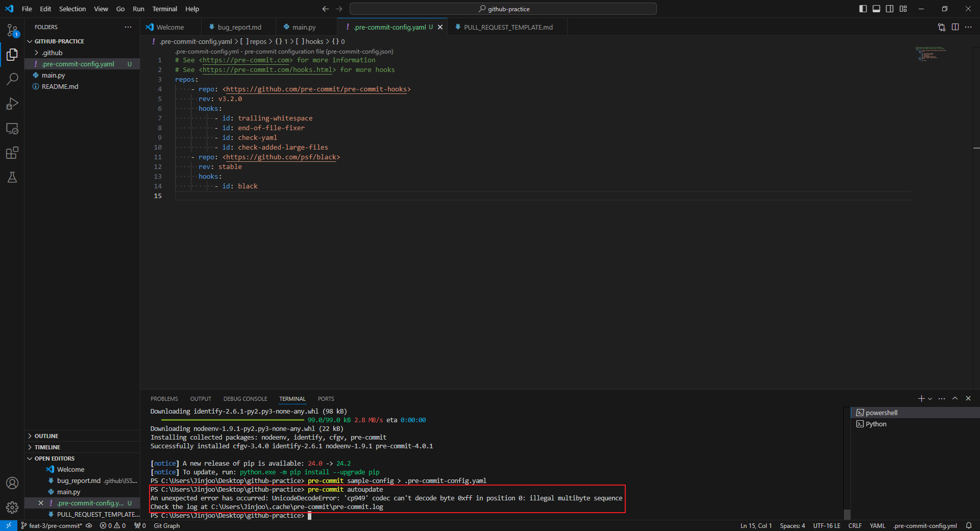Toggle the secondary side bar
980x531 pixels.
click(890, 9)
